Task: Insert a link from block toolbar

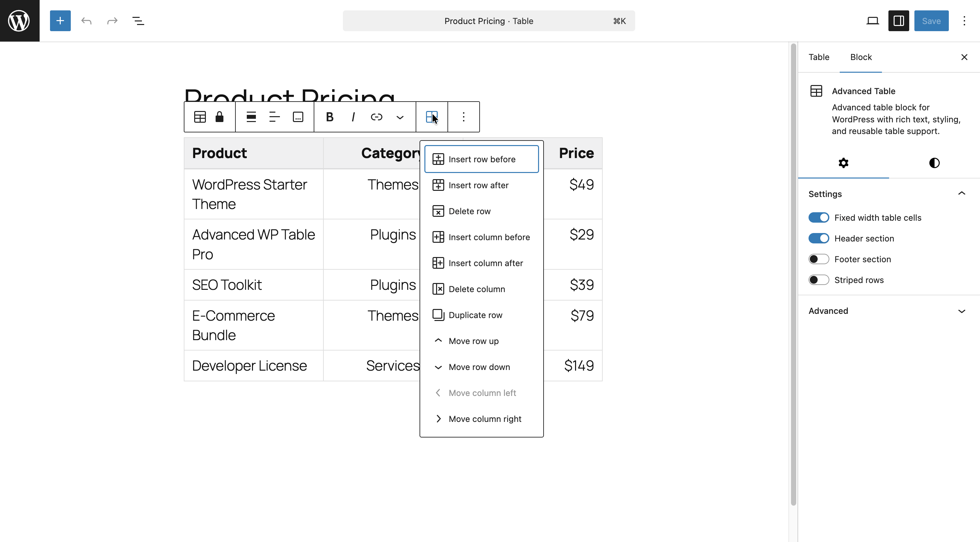Action: (x=377, y=117)
